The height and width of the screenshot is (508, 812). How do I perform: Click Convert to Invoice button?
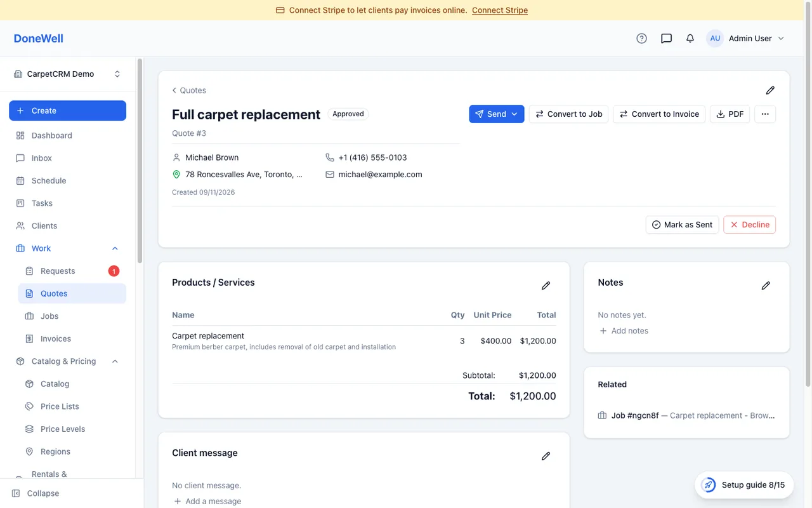[659, 114]
